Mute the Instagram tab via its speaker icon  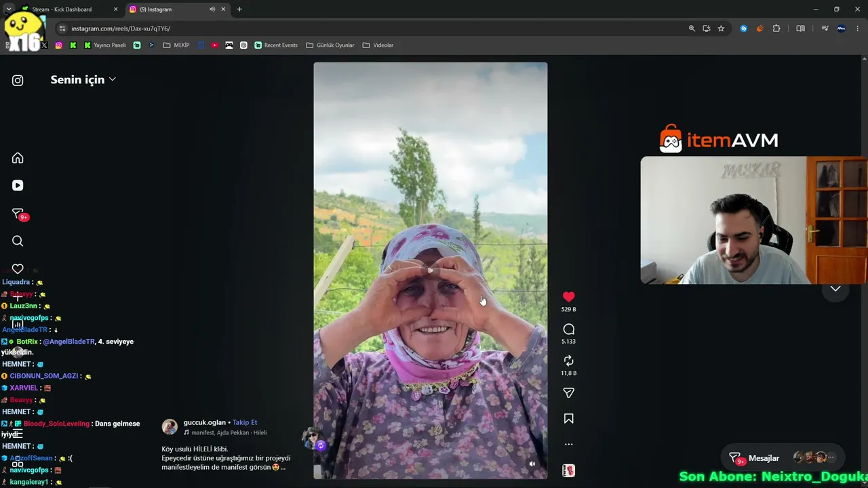(212, 9)
